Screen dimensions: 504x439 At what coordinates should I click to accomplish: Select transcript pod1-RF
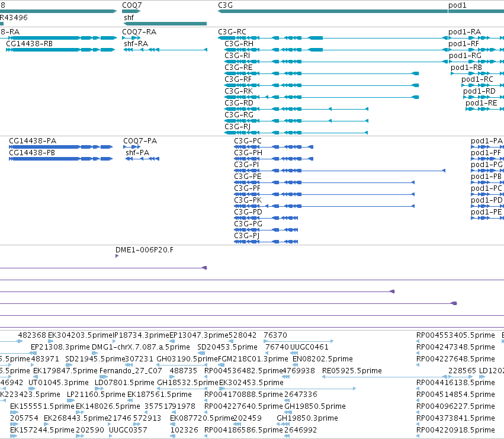464,44
